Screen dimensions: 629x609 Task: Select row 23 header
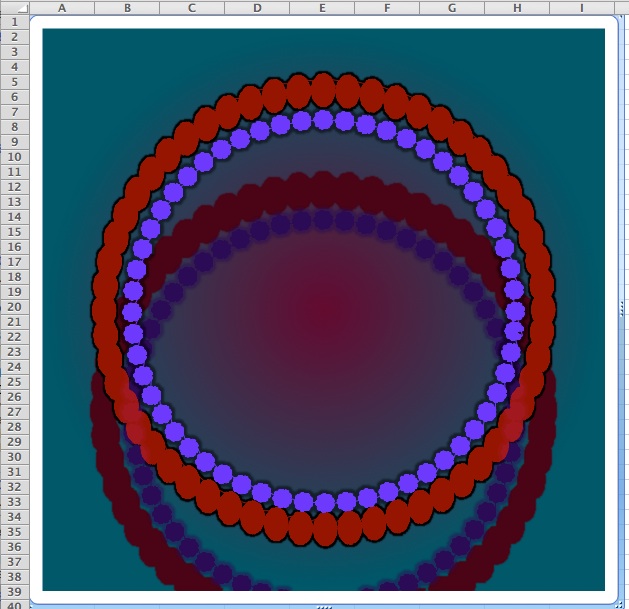(14, 352)
